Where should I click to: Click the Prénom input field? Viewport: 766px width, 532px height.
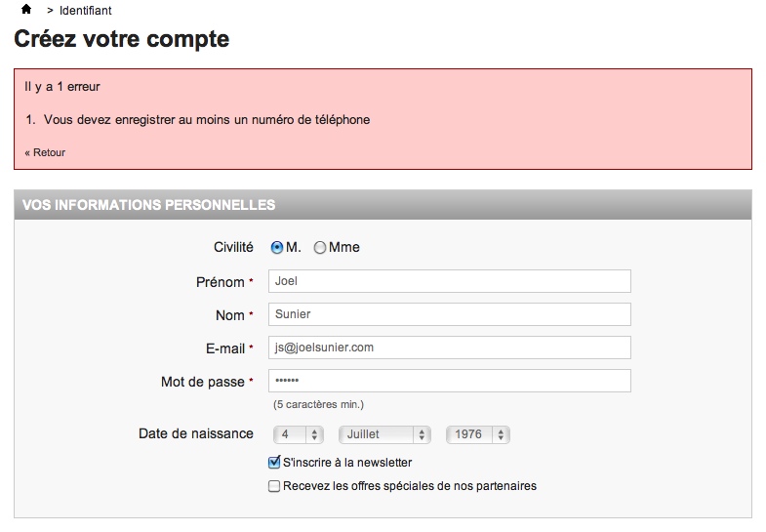pos(450,281)
